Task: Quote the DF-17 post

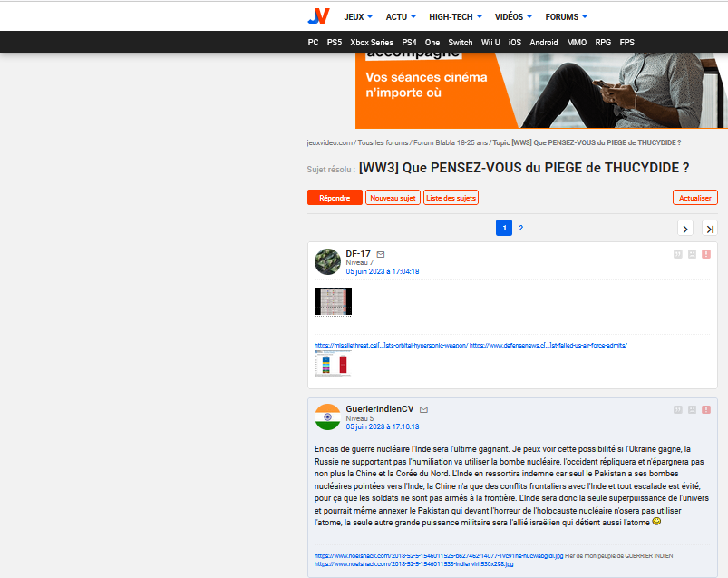Action: click(678, 254)
